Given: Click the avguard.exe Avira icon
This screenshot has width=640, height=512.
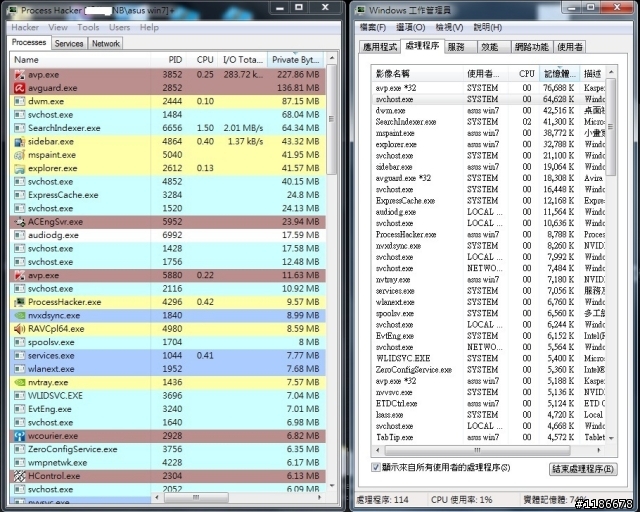Looking at the screenshot, I should click(19, 88).
